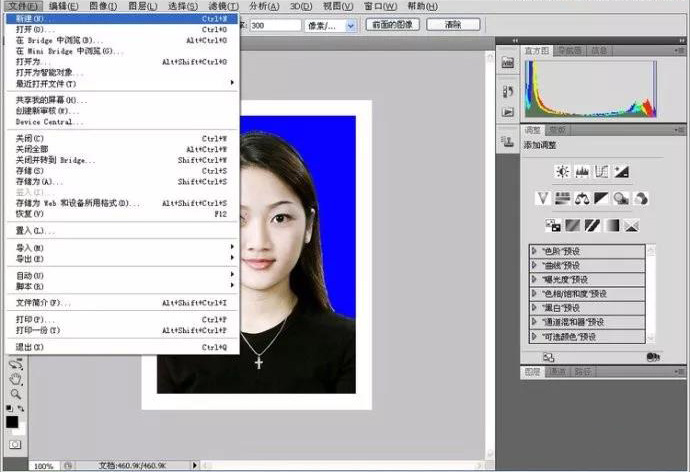The width and height of the screenshot is (690, 472).
Task: Click the Brightness/Contrast adjustment icon
Action: [562, 171]
